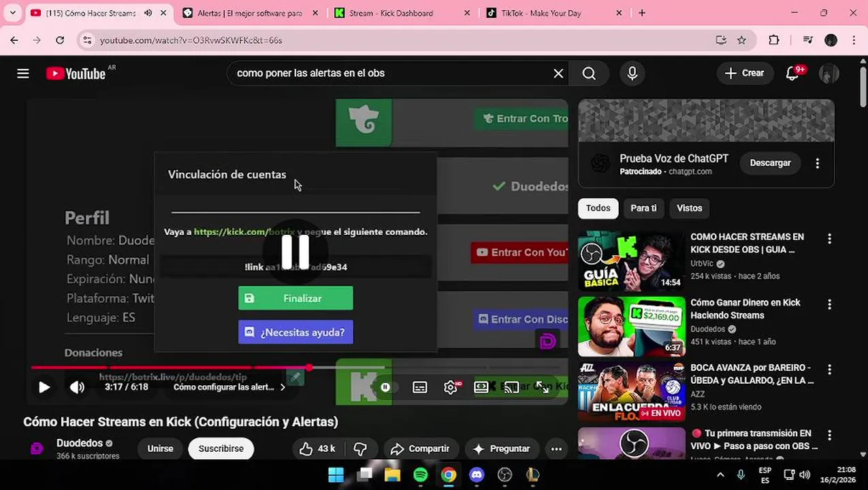
Task: Open Chrome tab search dropdown
Action: (x=12, y=13)
